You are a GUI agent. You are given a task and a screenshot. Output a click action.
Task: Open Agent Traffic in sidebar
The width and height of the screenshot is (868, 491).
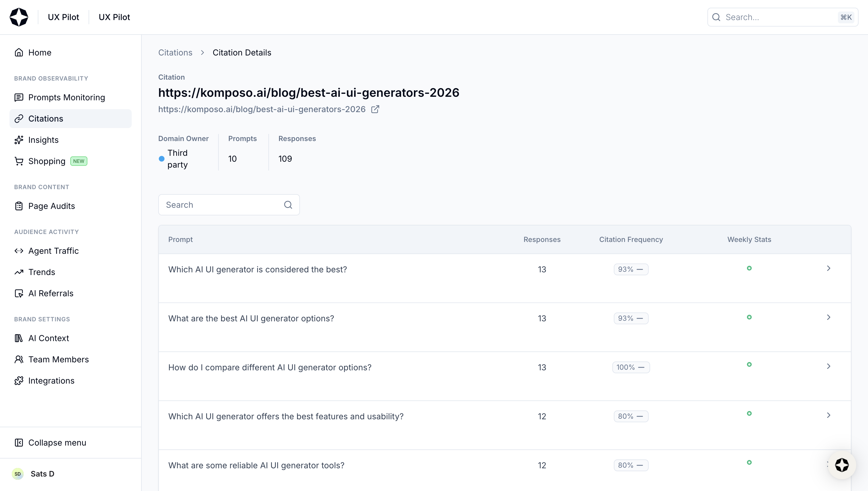click(53, 251)
